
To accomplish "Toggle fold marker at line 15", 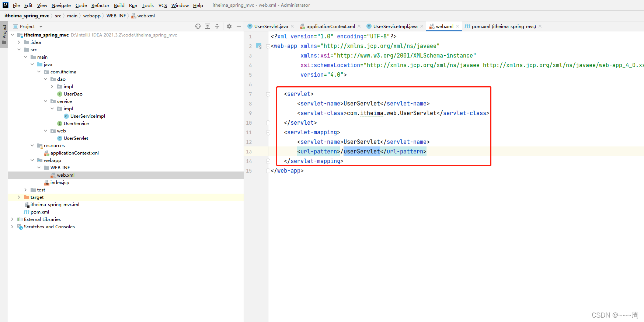I will point(268,171).
